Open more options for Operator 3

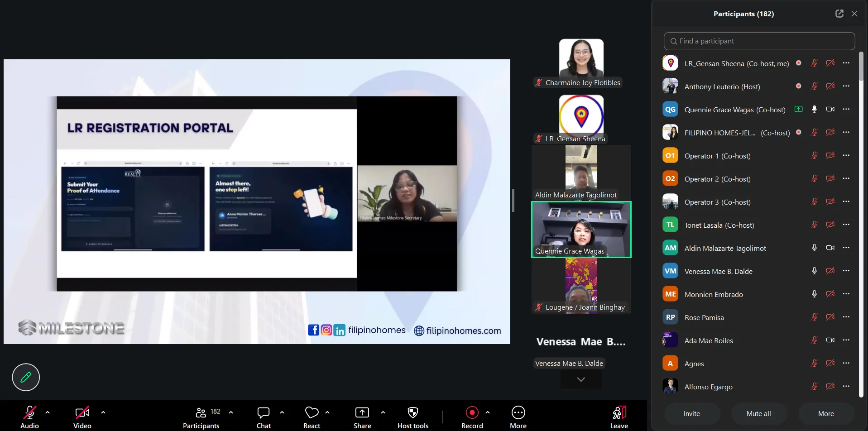point(846,201)
